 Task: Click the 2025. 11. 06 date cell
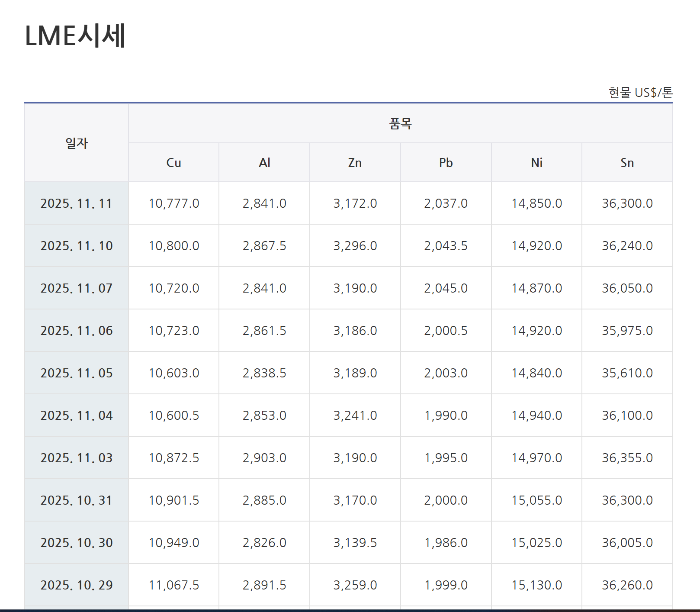tap(77, 331)
